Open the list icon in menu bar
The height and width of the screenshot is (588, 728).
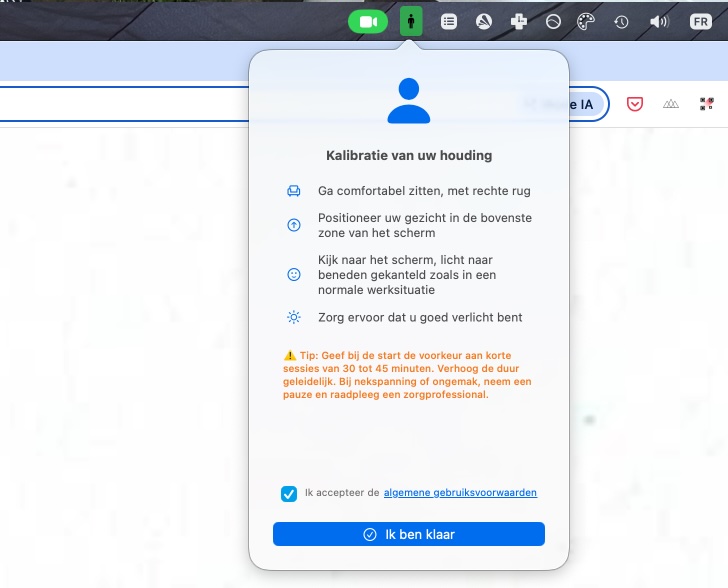pos(448,22)
